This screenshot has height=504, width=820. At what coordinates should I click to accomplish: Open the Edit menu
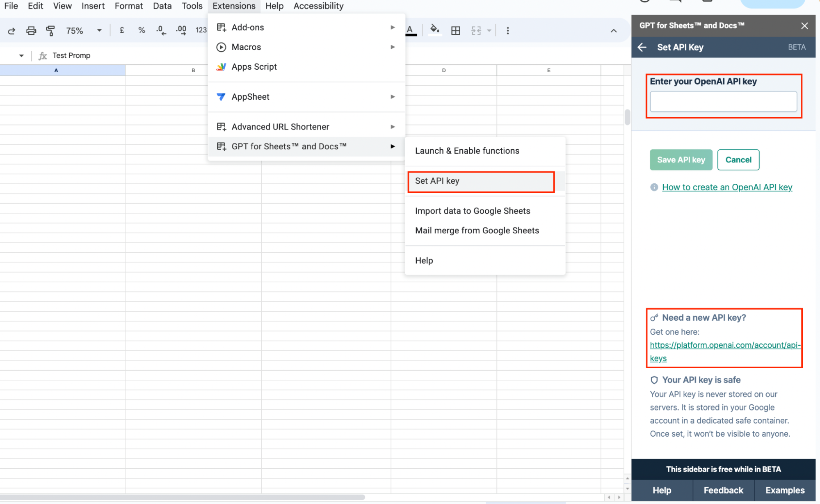36,6
